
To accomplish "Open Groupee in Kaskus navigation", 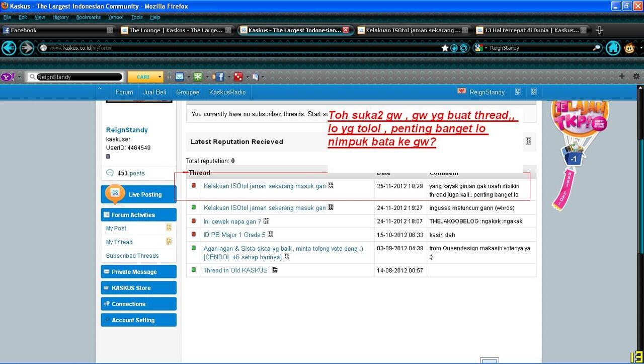I will click(x=188, y=92).
